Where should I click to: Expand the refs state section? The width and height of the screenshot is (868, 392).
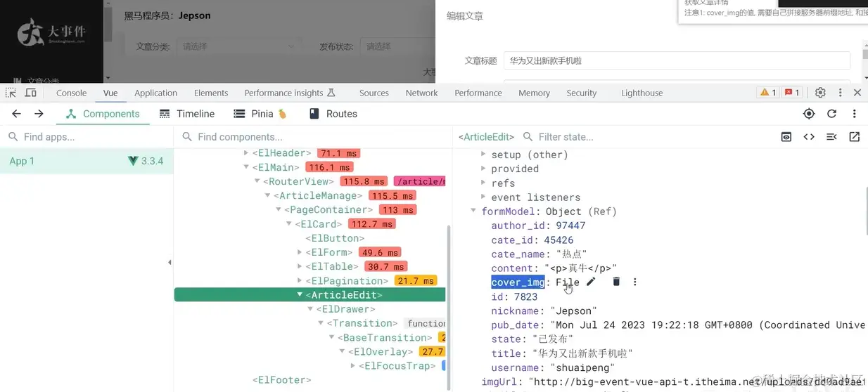pyautogui.click(x=483, y=183)
